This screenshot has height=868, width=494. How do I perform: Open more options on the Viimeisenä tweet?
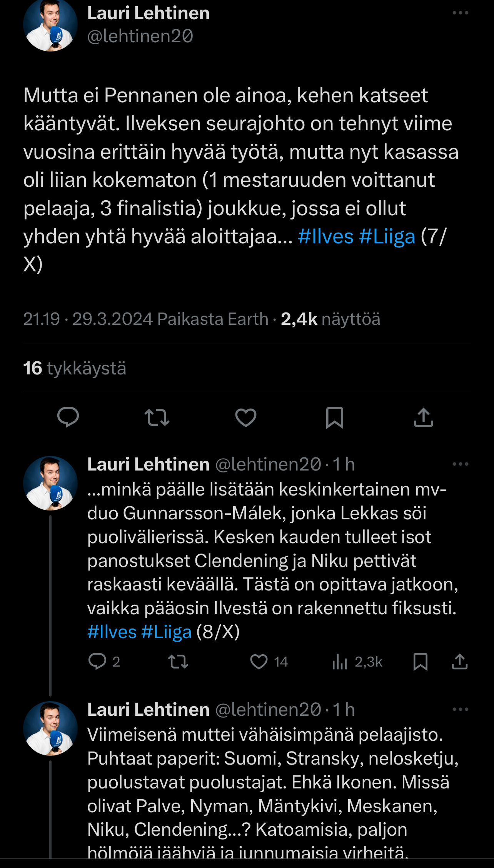pyautogui.click(x=460, y=709)
